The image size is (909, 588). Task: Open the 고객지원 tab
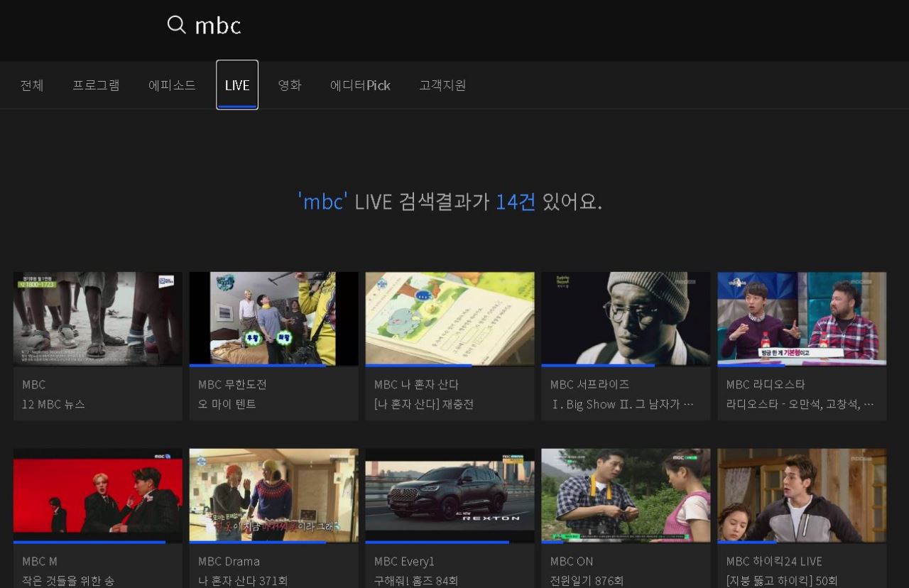[x=442, y=85]
